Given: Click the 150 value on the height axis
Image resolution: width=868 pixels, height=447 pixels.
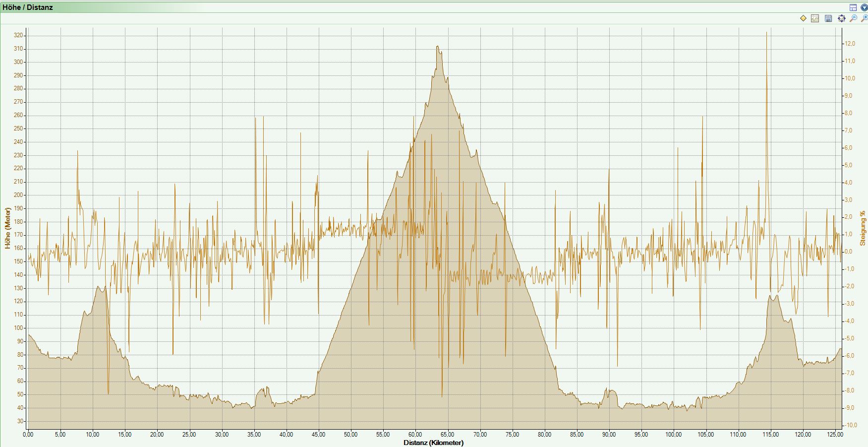Looking at the screenshot, I should coord(18,261).
